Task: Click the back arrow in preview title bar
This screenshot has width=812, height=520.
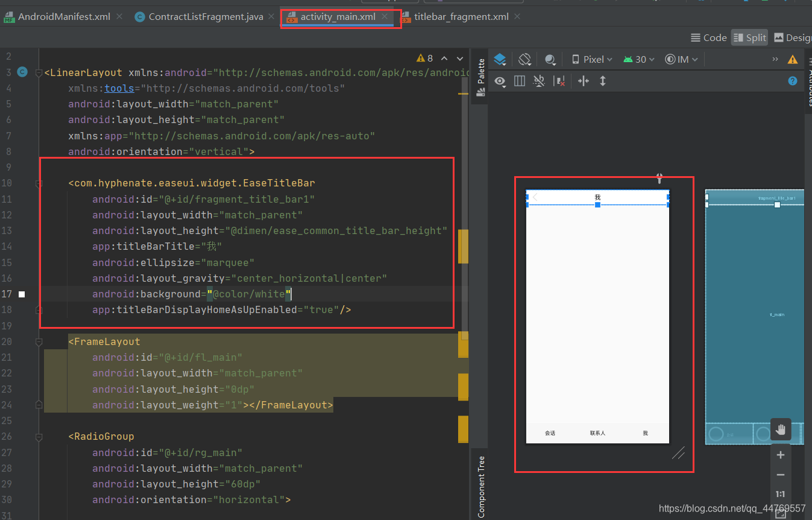Action: [535, 197]
